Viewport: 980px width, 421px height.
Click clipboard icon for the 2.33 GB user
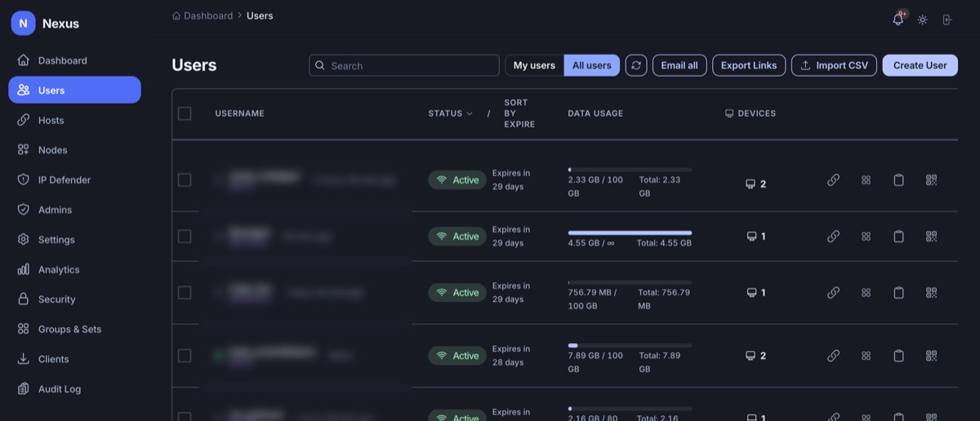[898, 179]
